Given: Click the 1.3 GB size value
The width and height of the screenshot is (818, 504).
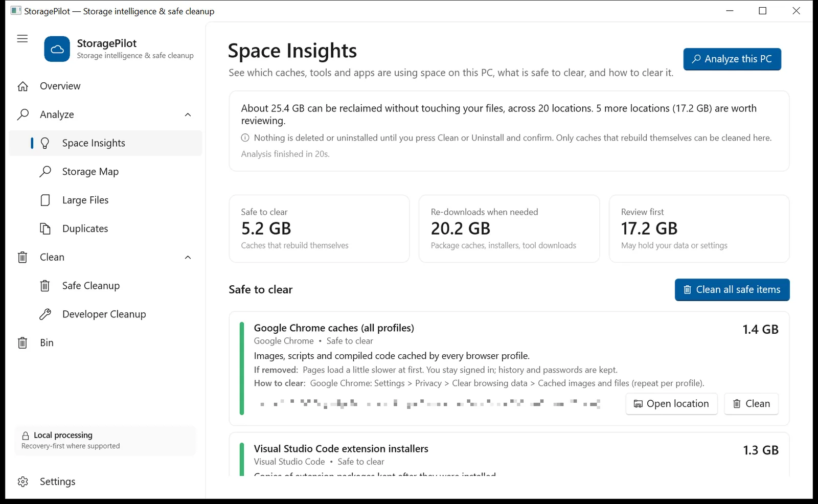Looking at the screenshot, I should [x=760, y=450].
